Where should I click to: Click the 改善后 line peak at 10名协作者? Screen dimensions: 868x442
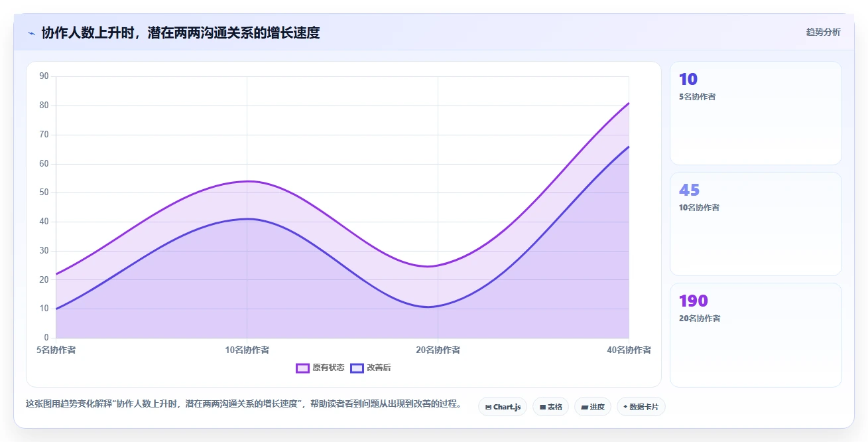(247, 219)
